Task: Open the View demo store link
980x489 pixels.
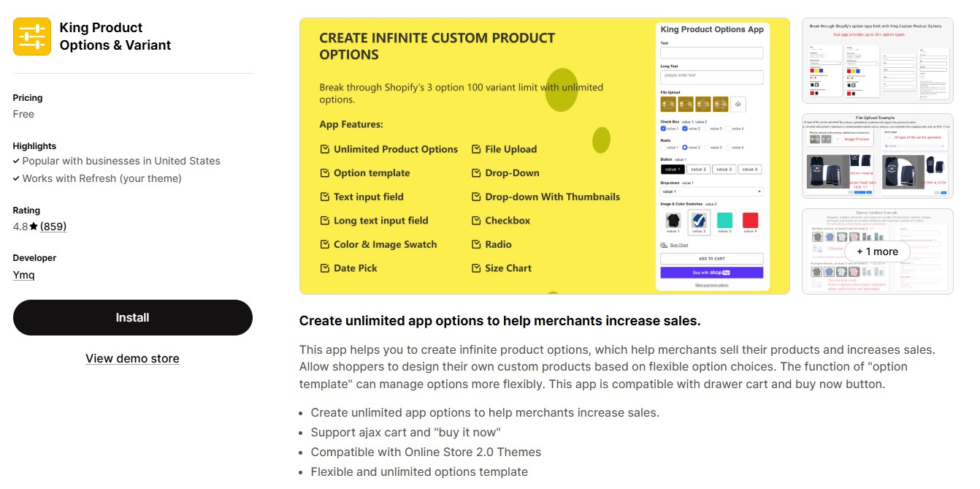Action: tap(132, 358)
